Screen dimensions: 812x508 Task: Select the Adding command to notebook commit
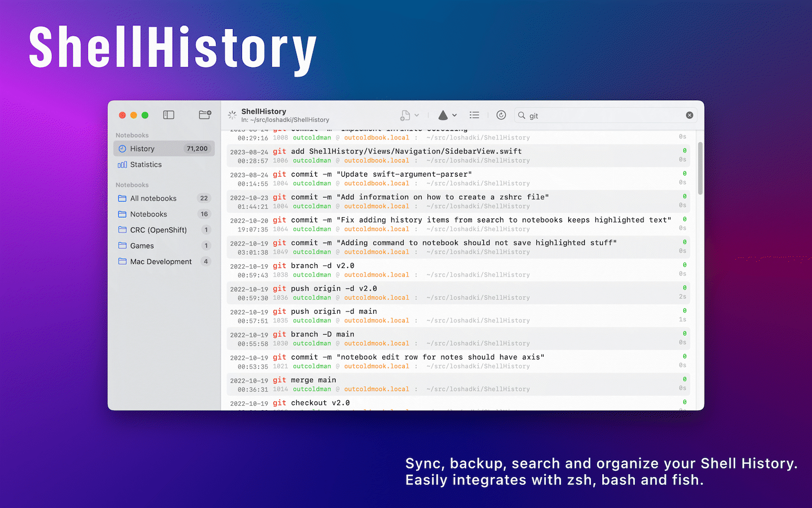(460, 247)
